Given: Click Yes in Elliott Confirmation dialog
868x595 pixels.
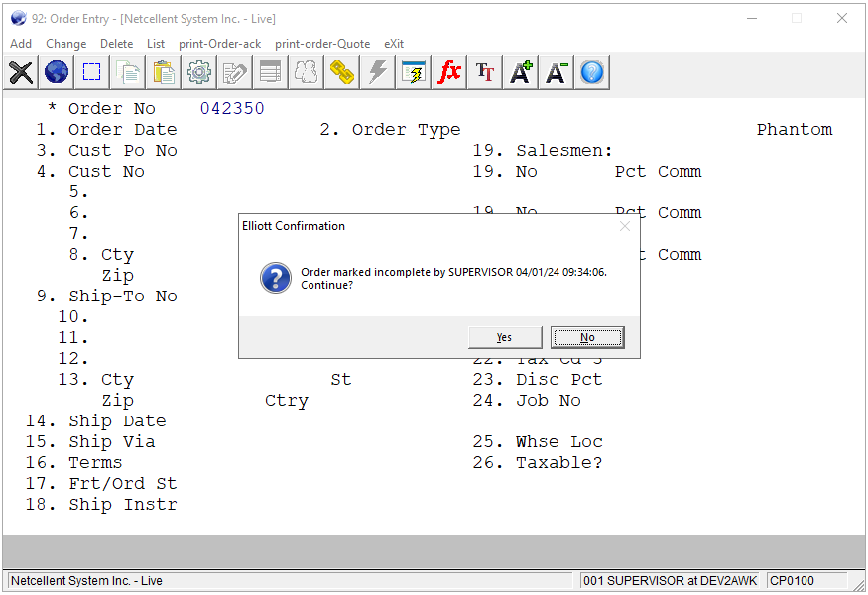Looking at the screenshot, I should click(504, 337).
